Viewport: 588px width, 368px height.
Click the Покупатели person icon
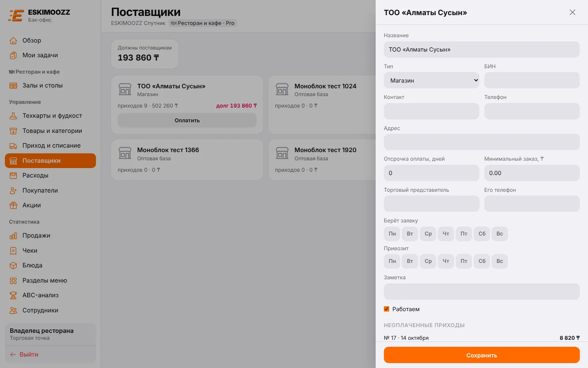click(13, 191)
